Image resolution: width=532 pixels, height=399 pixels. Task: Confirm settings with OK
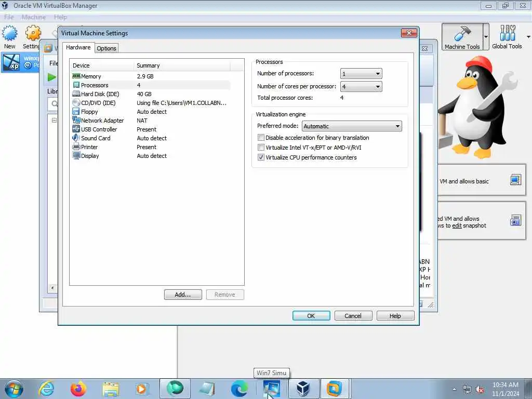(x=311, y=315)
